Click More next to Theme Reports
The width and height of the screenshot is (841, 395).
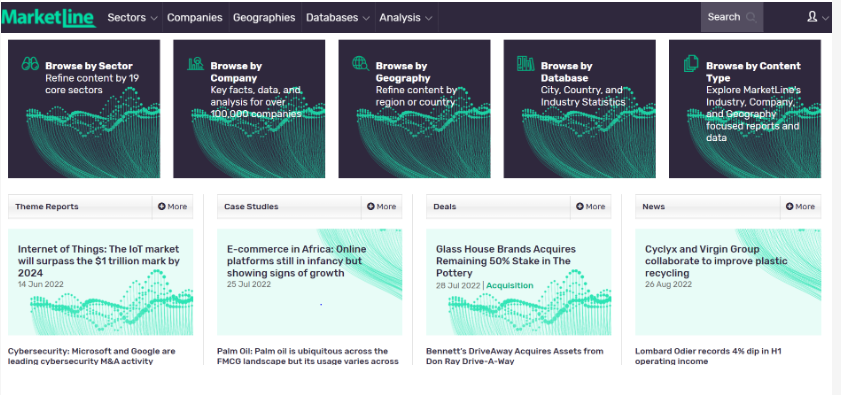[173, 207]
